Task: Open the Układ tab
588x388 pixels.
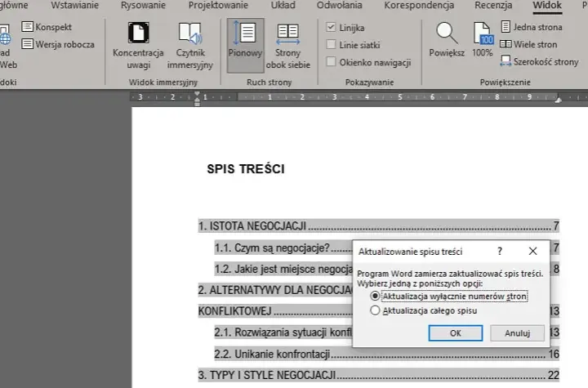Action: (283, 5)
